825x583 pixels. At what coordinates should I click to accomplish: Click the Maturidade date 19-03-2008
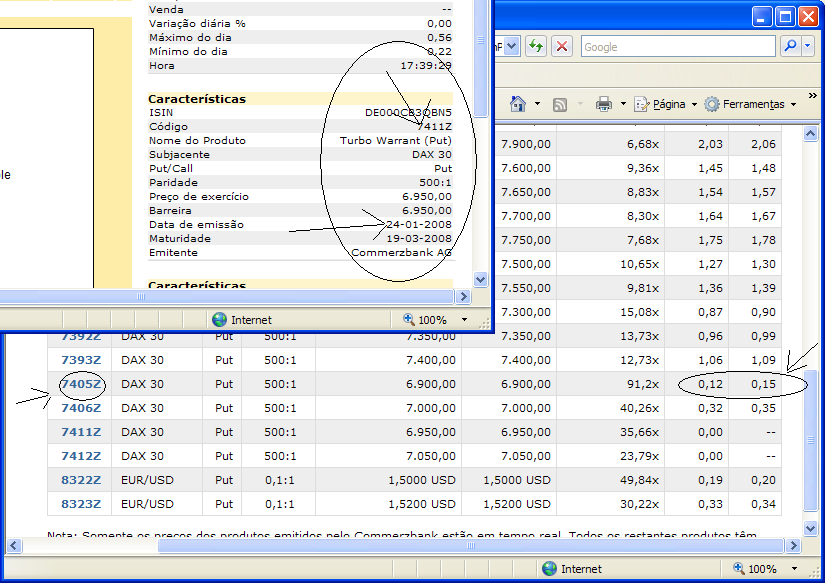point(419,238)
